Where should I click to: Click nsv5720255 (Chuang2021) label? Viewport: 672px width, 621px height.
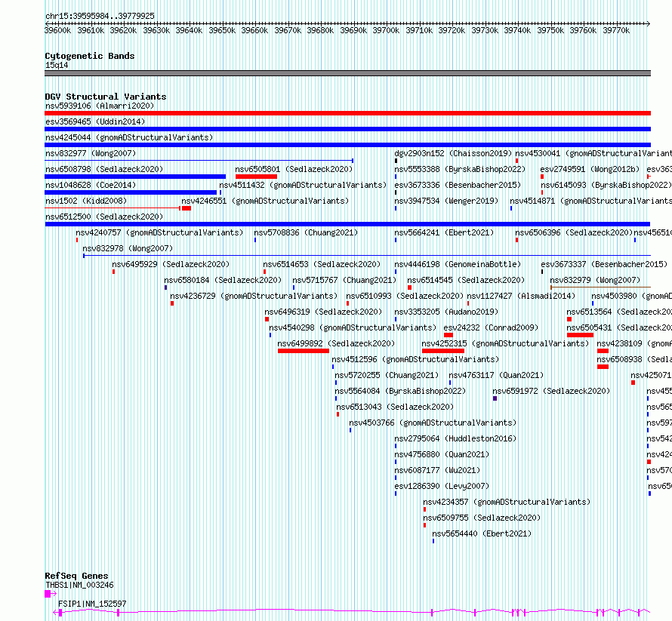pos(387,375)
